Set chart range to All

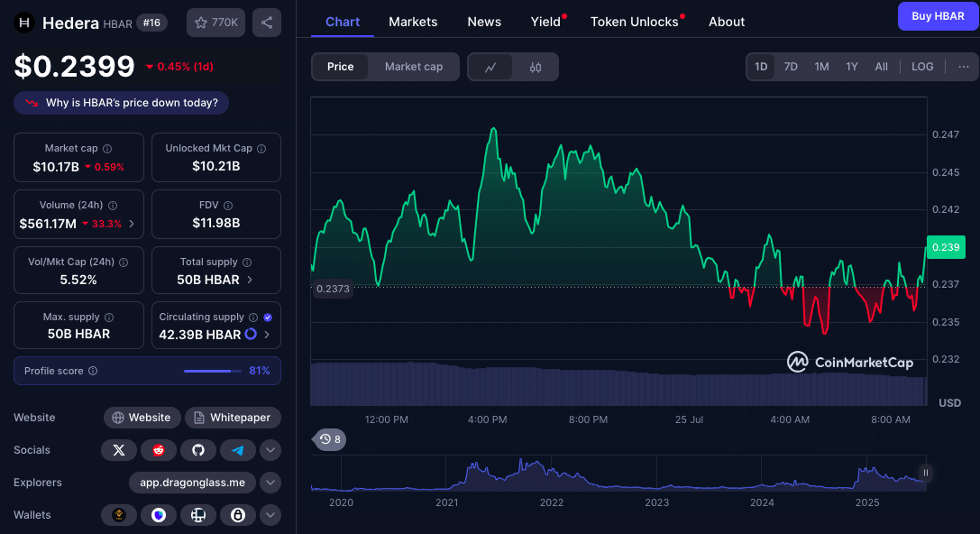pyautogui.click(x=881, y=66)
